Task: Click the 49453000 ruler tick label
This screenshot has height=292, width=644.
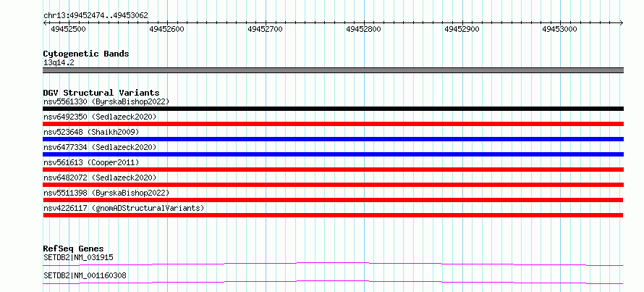Action: (x=560, y=29)
